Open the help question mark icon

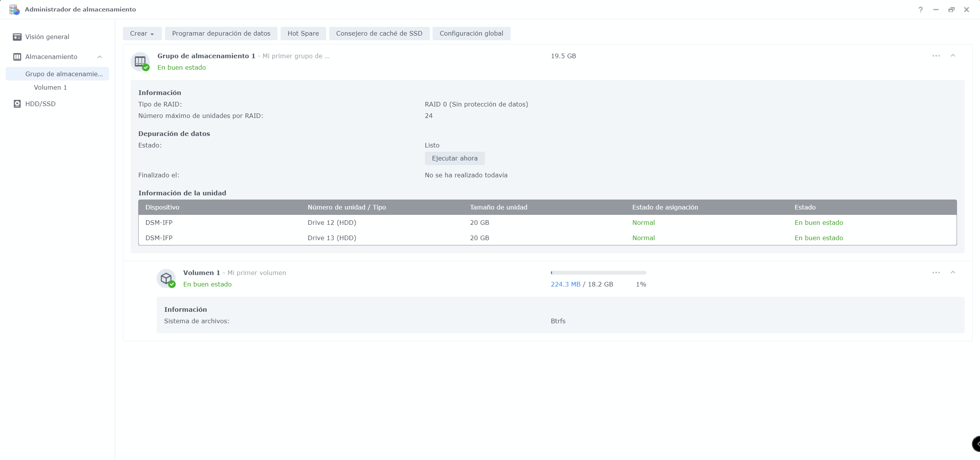point(921,10)
